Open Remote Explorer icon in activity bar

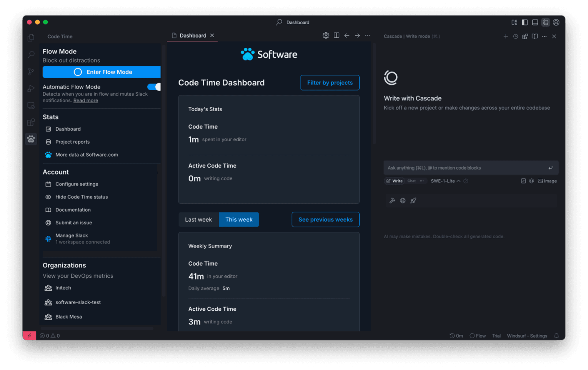[31, 105]
